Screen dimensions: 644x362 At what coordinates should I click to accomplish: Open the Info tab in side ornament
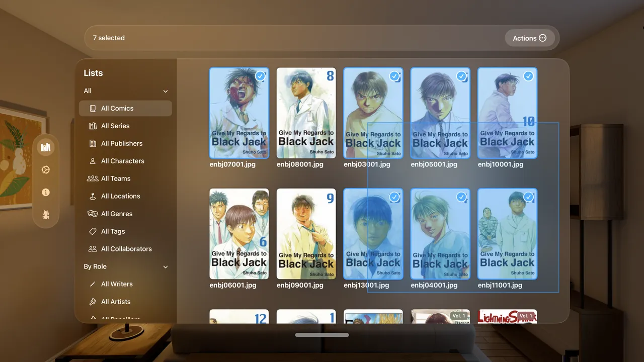[46, 193]
